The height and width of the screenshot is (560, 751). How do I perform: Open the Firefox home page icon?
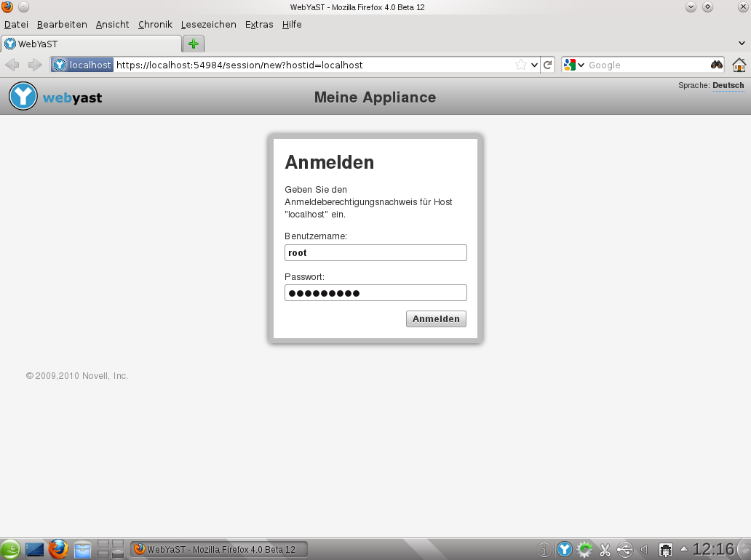(x=739, y=64)
